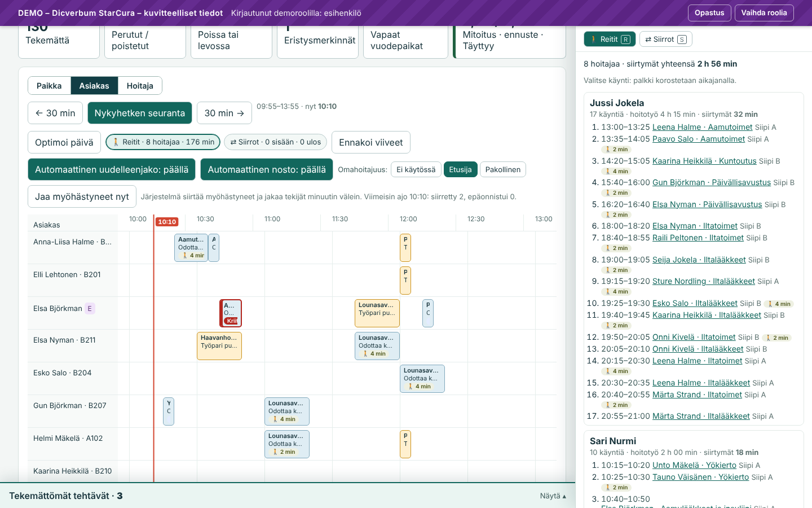Open Gun Björkman's Lounasav… visit block

[x=287, y=411]
